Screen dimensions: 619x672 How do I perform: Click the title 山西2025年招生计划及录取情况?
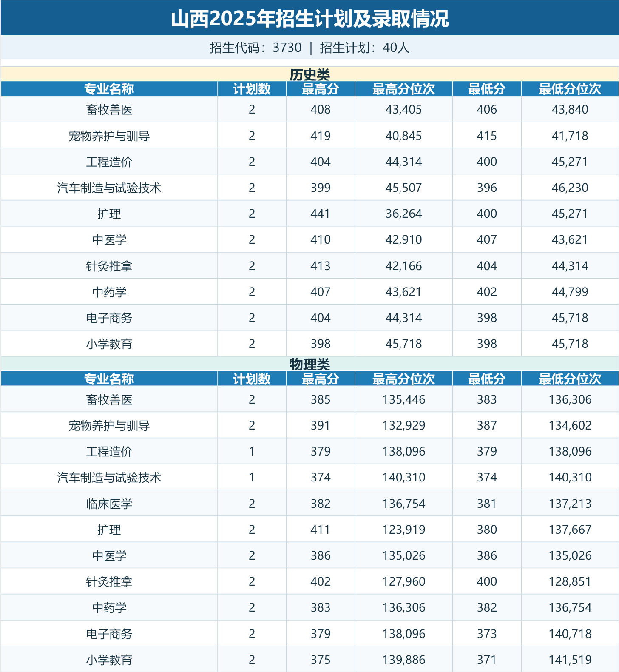click(309, 19)
